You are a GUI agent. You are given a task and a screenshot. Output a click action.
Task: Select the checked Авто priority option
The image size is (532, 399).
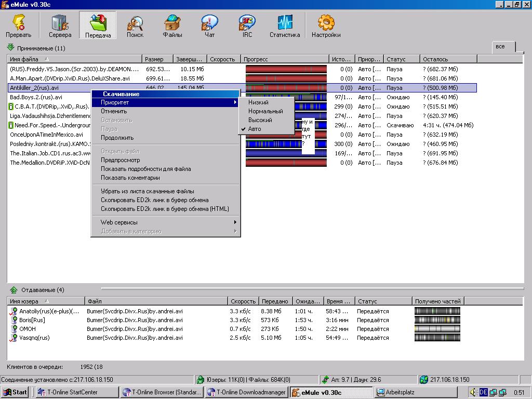click(267, 129)
